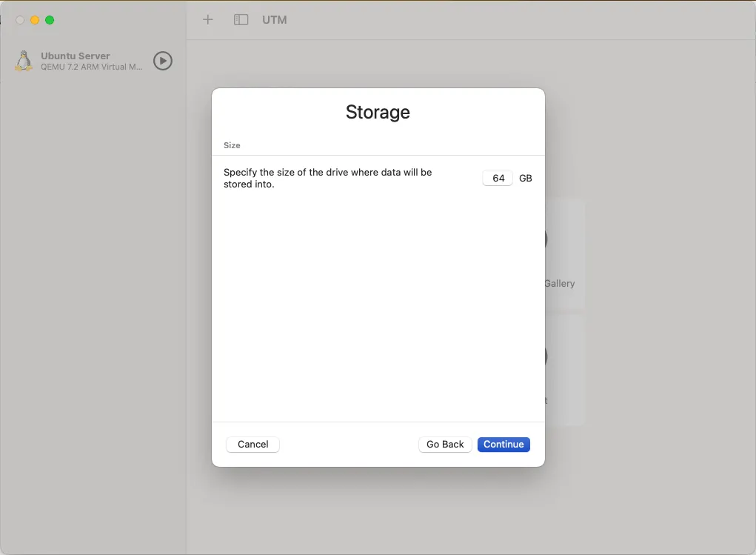Screen dimensions: 756x555
Task: Create a new virtual machine with the plus icon
Action: tap(207, 20)
